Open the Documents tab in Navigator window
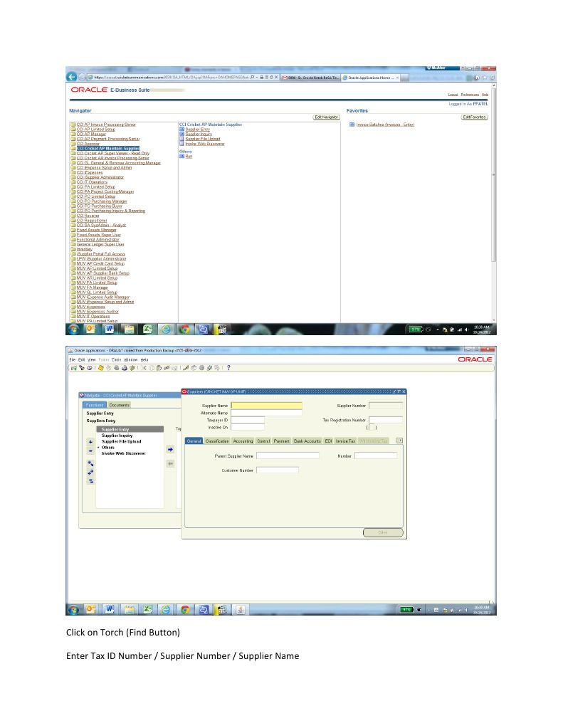 tap(120, 405)
